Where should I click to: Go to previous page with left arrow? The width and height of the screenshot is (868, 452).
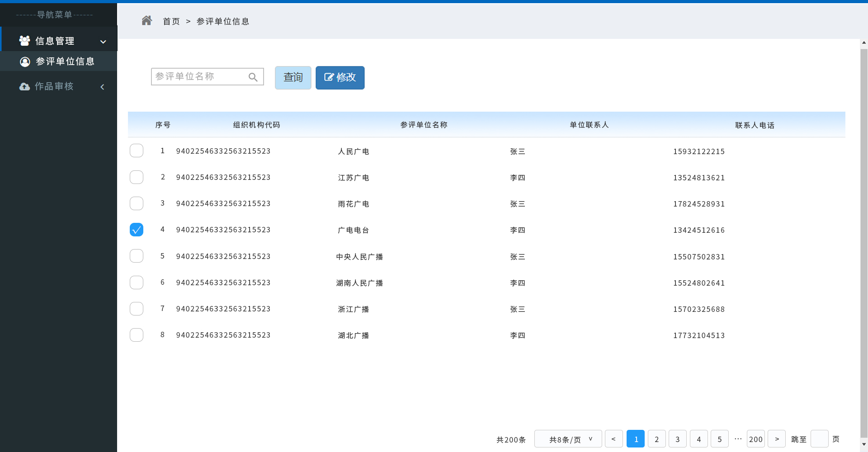[613, 439]
